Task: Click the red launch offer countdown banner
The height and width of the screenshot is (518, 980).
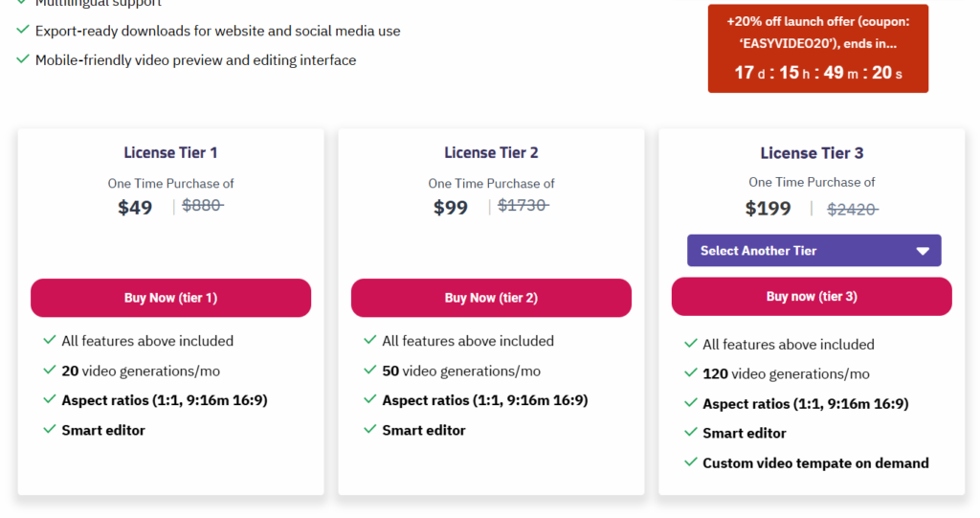Action: (818, 49)
